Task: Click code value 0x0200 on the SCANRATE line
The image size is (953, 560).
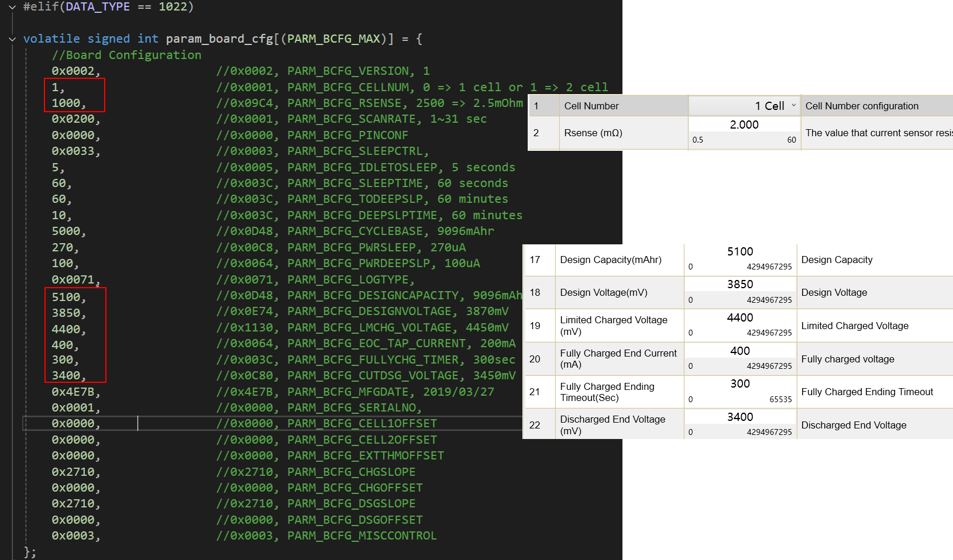Action: (73, 119)
